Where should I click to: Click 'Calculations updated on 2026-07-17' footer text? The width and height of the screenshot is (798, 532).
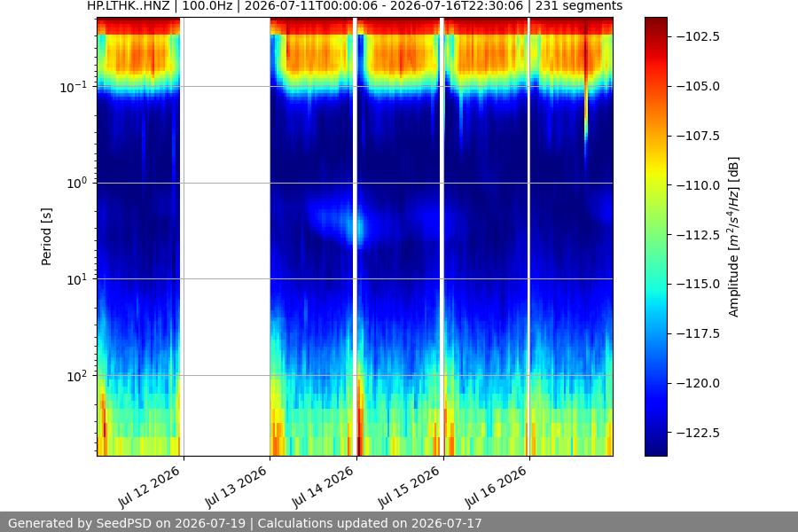click(x=370, y=523)
